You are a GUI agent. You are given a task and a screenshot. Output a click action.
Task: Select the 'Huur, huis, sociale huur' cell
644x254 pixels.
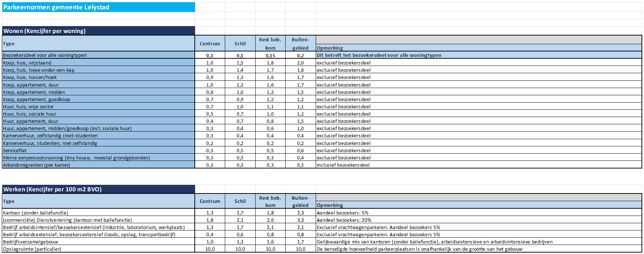pos(98,114)
